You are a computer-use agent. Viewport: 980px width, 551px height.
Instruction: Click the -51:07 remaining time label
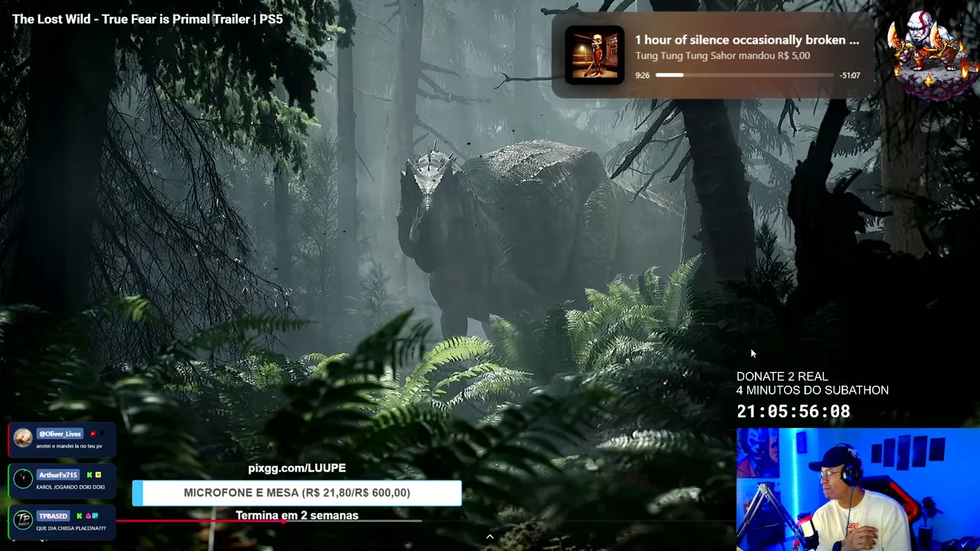coord(850,75)
